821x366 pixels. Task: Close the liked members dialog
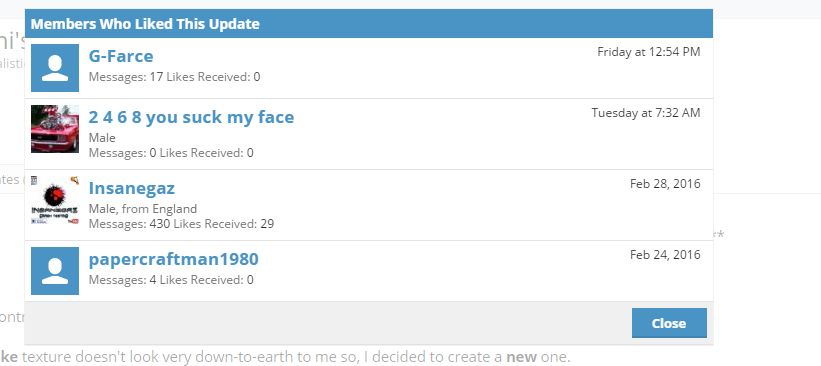pos(669,323)
